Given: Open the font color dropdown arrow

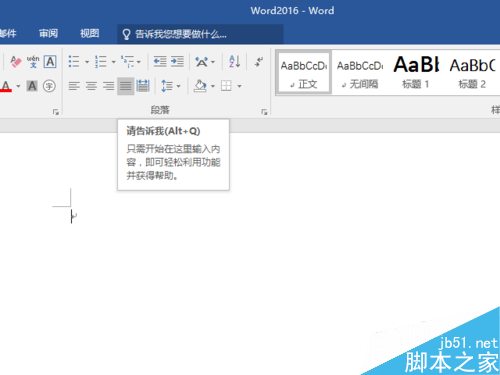Looking at the screenshot, I should tap(18, 86).
